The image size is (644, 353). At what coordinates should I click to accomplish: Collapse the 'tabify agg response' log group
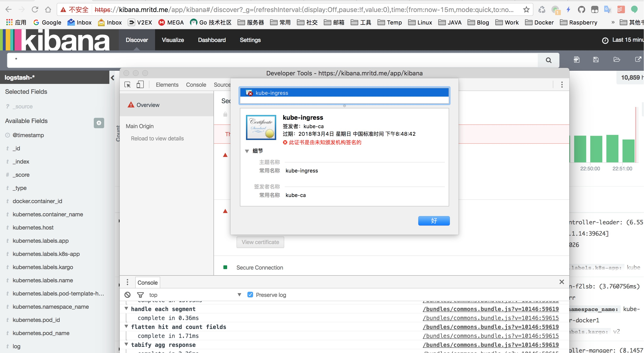coord(127,345)
